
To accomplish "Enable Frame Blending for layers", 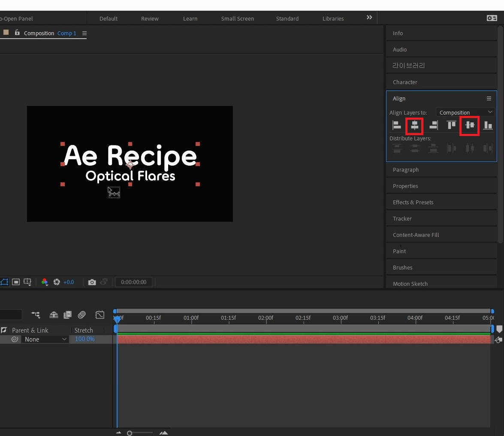I will [67, 315].
